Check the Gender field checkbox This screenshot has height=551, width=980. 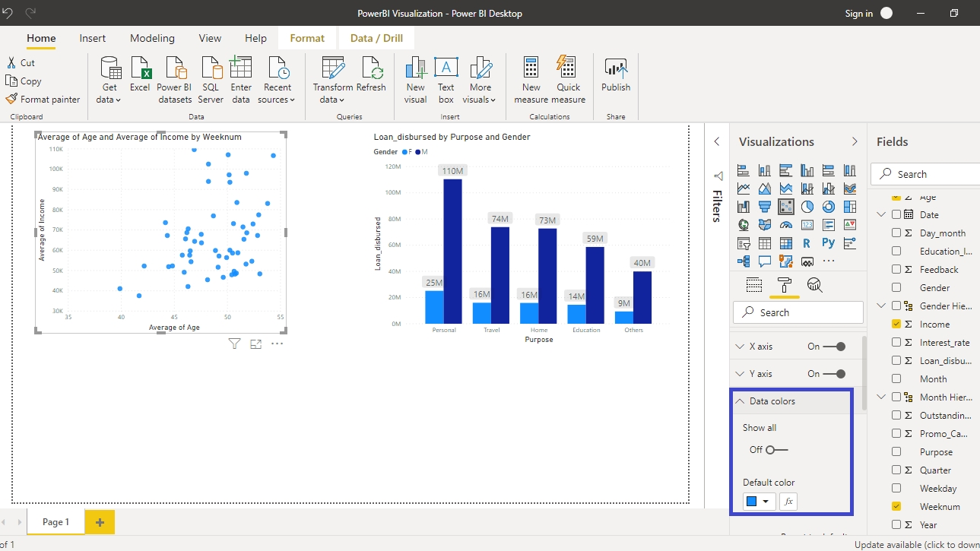click(896, 288)
